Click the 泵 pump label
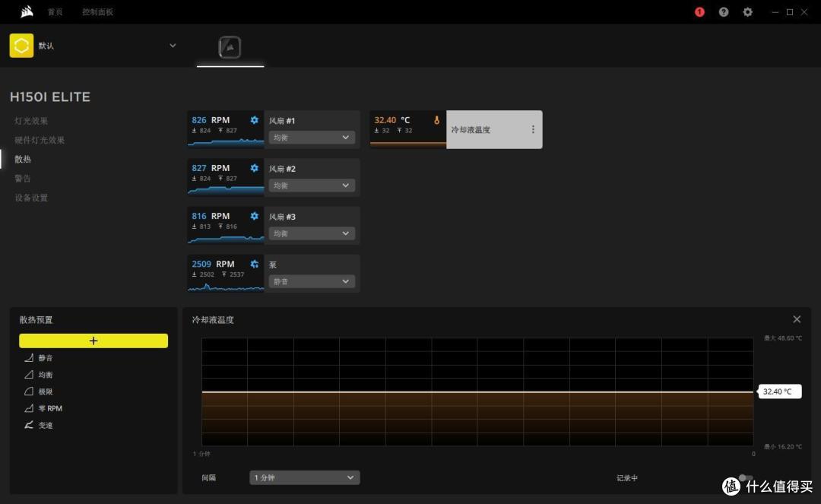 273,265
